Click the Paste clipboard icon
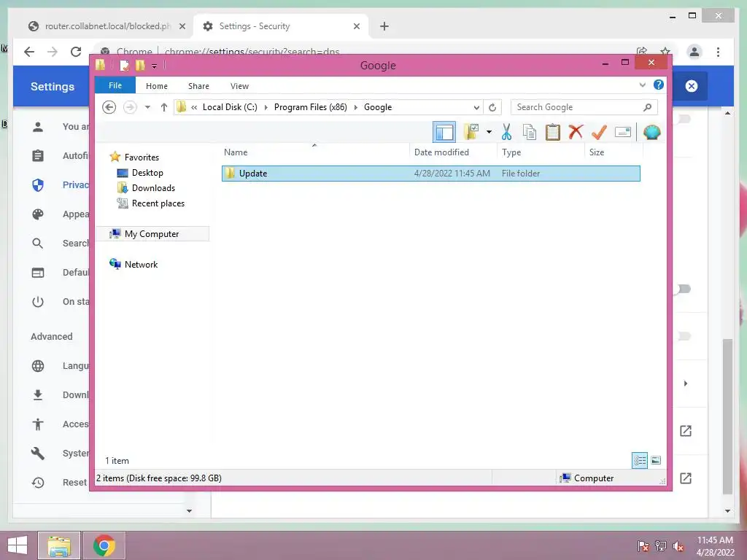The height and width of the screenshot is (560, 747). [x=553, y=133]
